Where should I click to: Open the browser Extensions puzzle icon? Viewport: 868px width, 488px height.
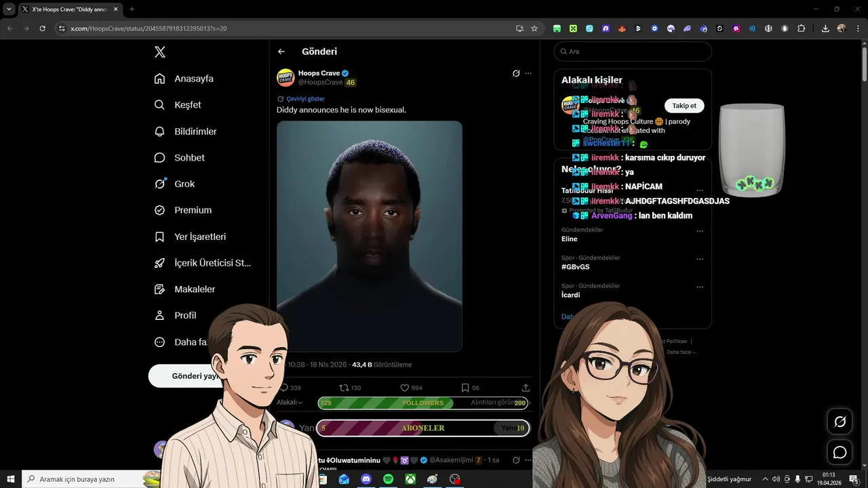click(x=802, y=28)
